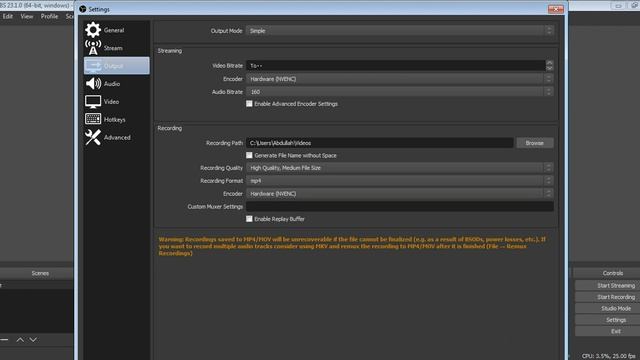This screenshot has height=360, width=640.
Task: Decrease Video Bitrate with down stepper
Action: 549,68
